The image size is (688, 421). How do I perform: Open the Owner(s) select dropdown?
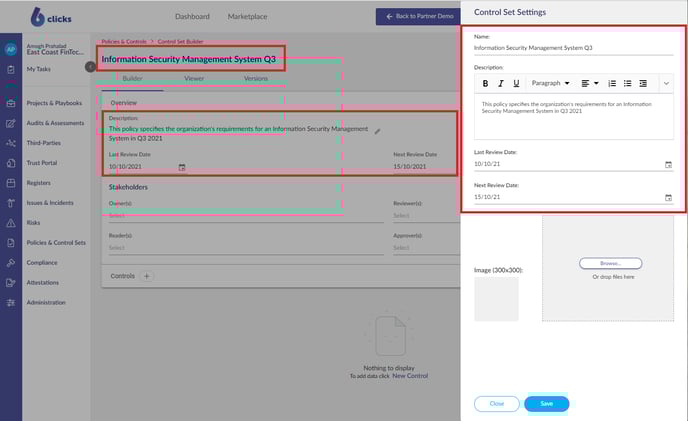(246, 216)
